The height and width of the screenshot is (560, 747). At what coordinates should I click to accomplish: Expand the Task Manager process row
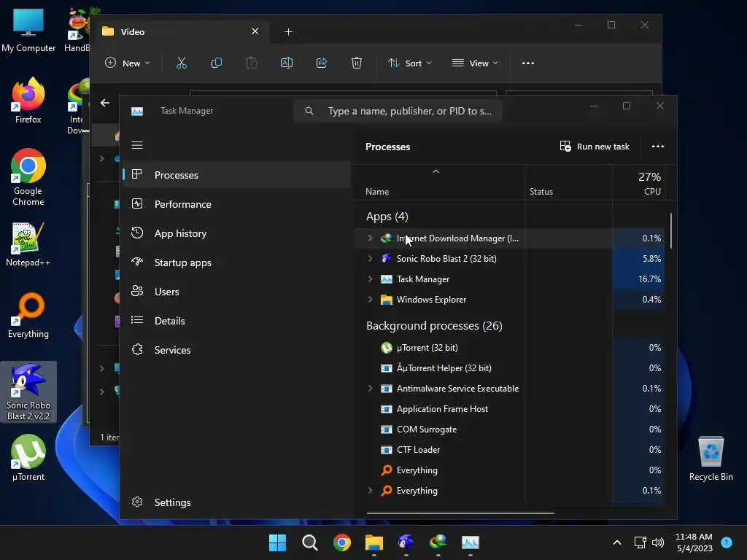click(x=370, y=279)
